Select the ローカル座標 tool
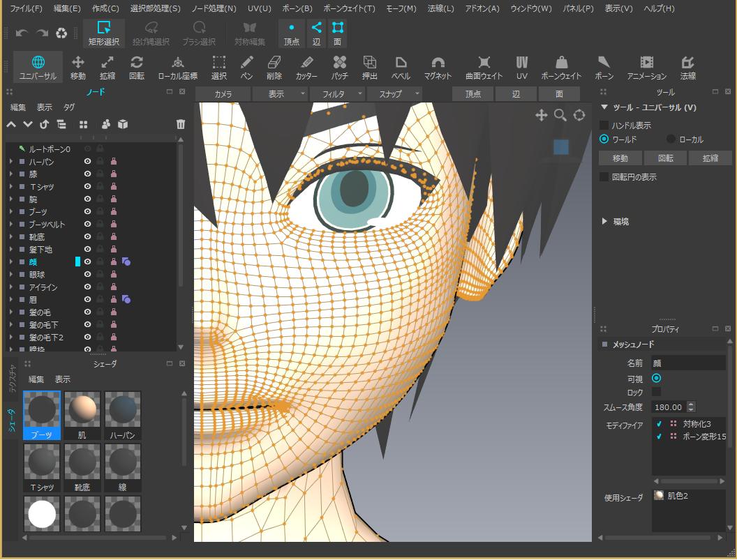Viewport: 737px width, 560px height. [x=178, y=67]
